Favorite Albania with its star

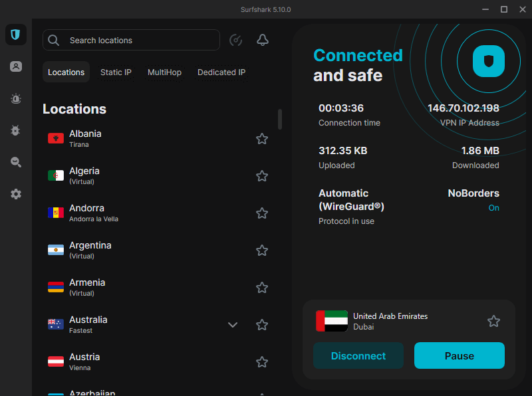pyautogui.click(x=262, y=139)
